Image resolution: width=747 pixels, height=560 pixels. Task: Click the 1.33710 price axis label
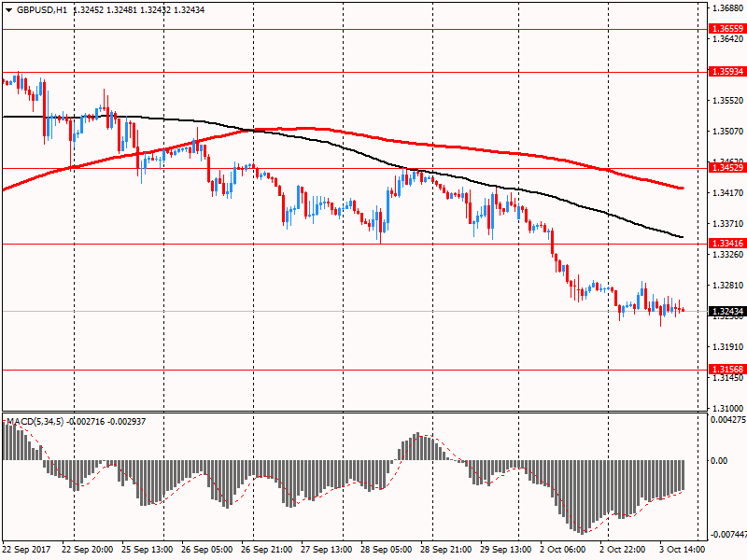pyautogui.click(x=728, y=223)
